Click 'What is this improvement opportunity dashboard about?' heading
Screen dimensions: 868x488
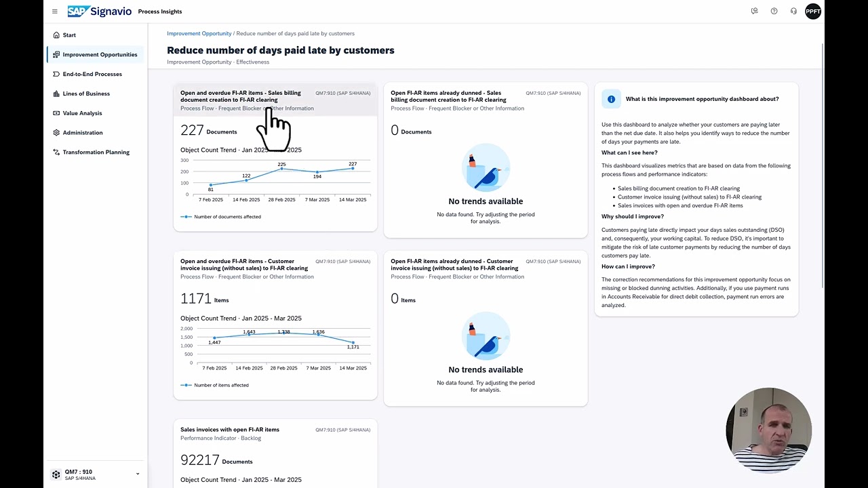[x=702, y=99]
